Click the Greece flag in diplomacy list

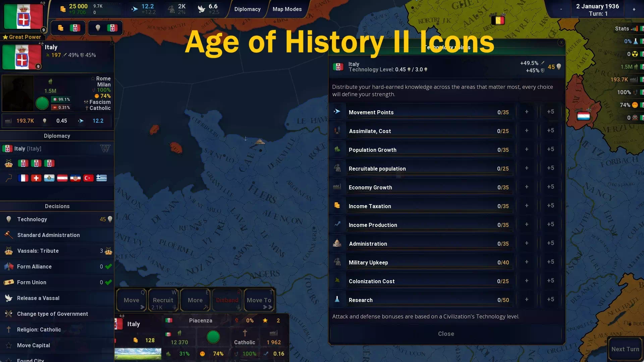pos(102,178)
